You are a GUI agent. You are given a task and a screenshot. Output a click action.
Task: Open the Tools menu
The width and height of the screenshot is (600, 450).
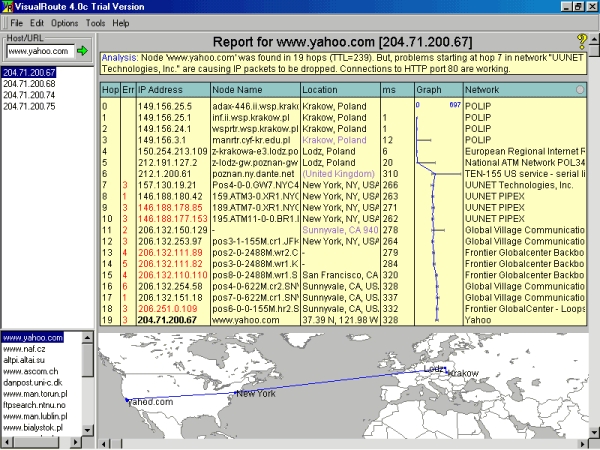[95, 23]
